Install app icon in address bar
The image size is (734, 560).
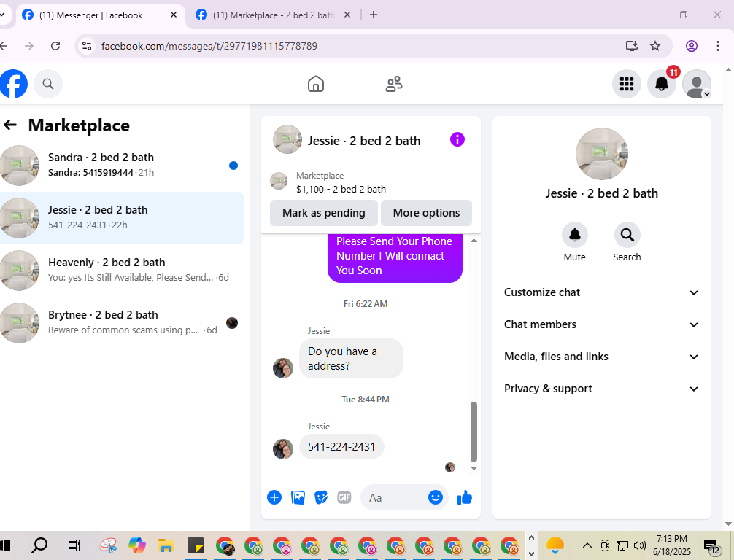point(631,46)
